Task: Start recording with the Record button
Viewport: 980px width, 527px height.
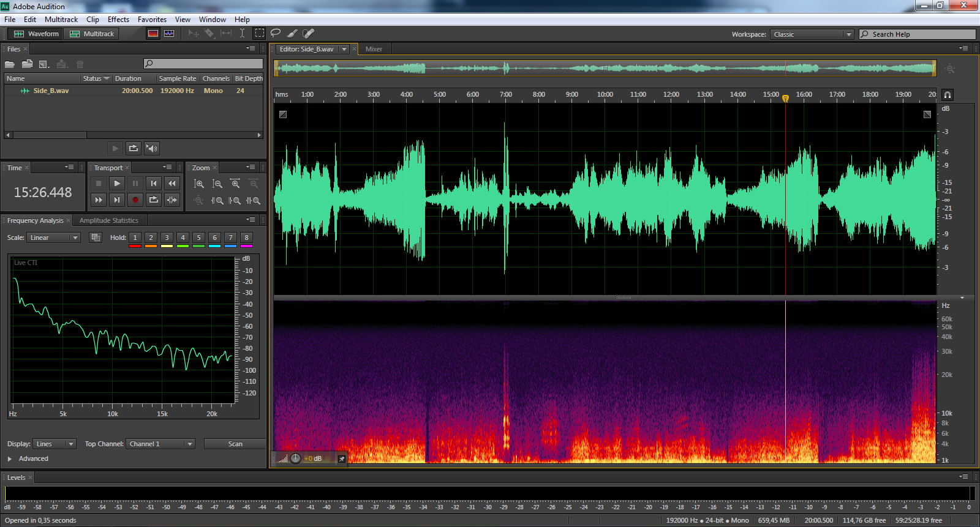Action: click(x=135, y=200)
